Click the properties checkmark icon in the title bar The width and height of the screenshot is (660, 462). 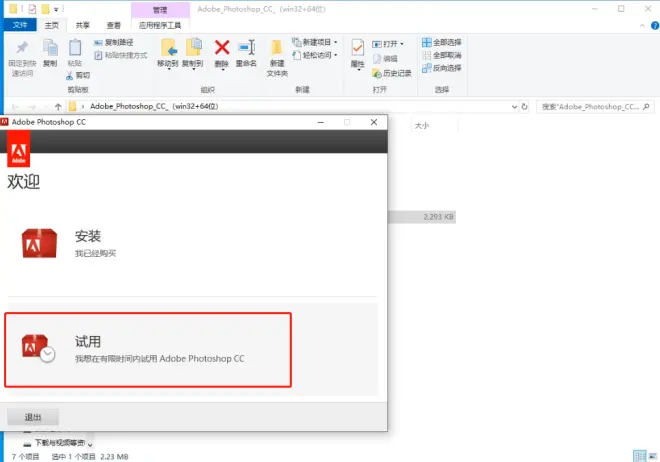tap(32, 9)
